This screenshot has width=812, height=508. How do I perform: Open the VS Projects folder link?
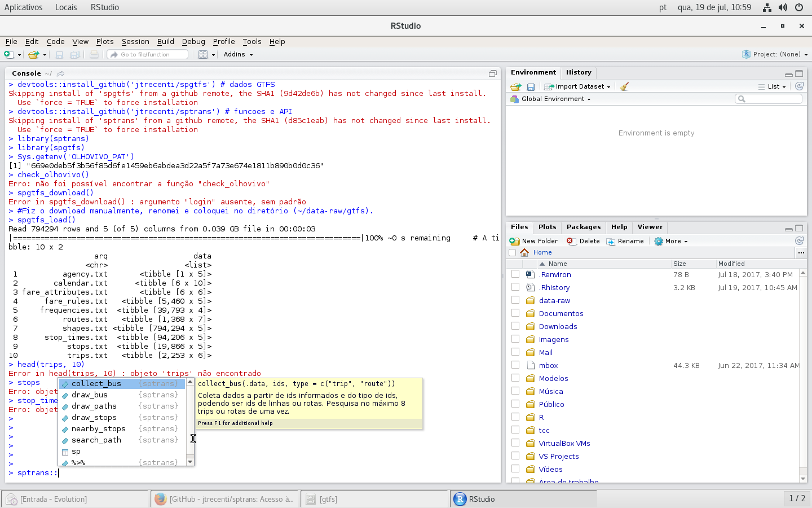tap(558, 456)
